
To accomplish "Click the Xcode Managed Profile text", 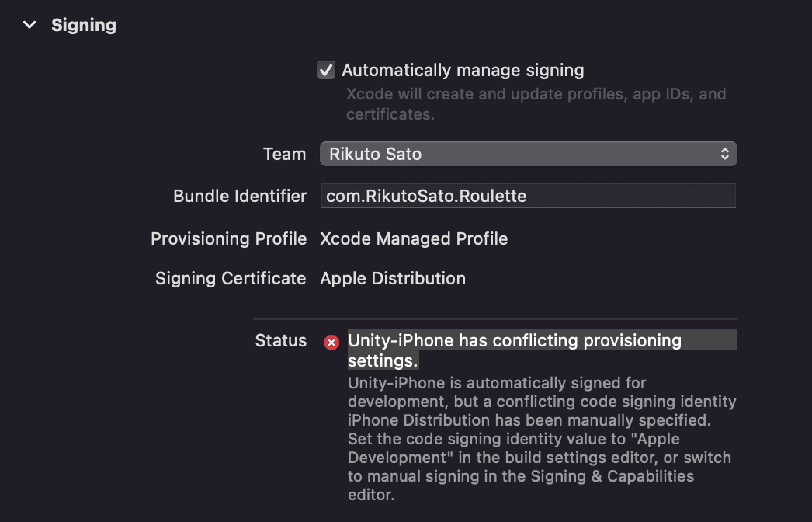I will pos(414,238).
